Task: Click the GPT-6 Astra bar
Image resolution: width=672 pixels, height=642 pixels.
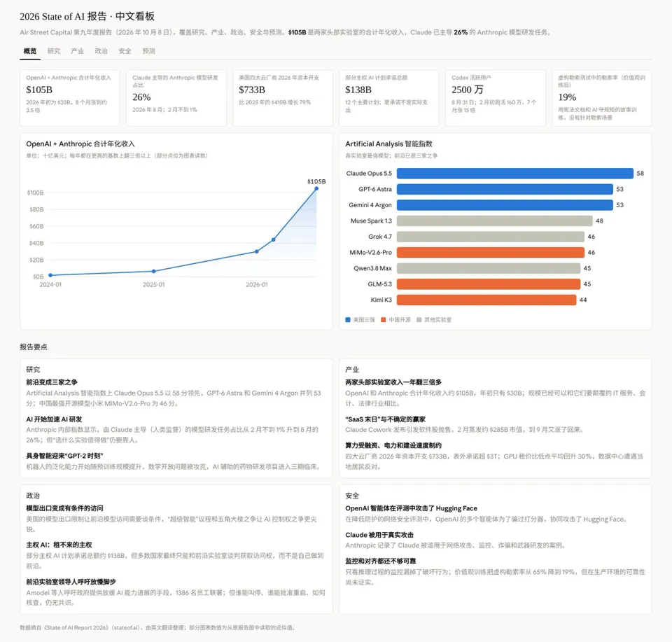Action: click(505, 189)
